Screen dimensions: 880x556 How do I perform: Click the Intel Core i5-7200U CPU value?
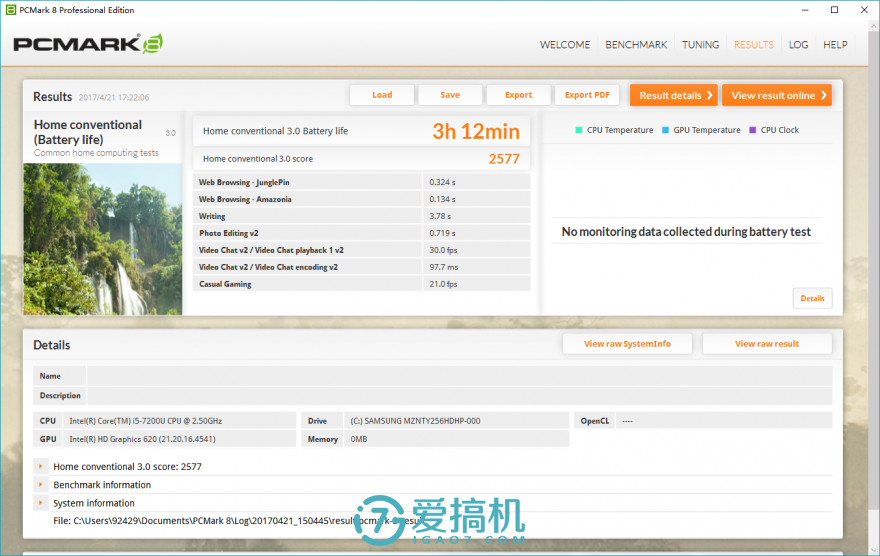click(x=145, y=421)
